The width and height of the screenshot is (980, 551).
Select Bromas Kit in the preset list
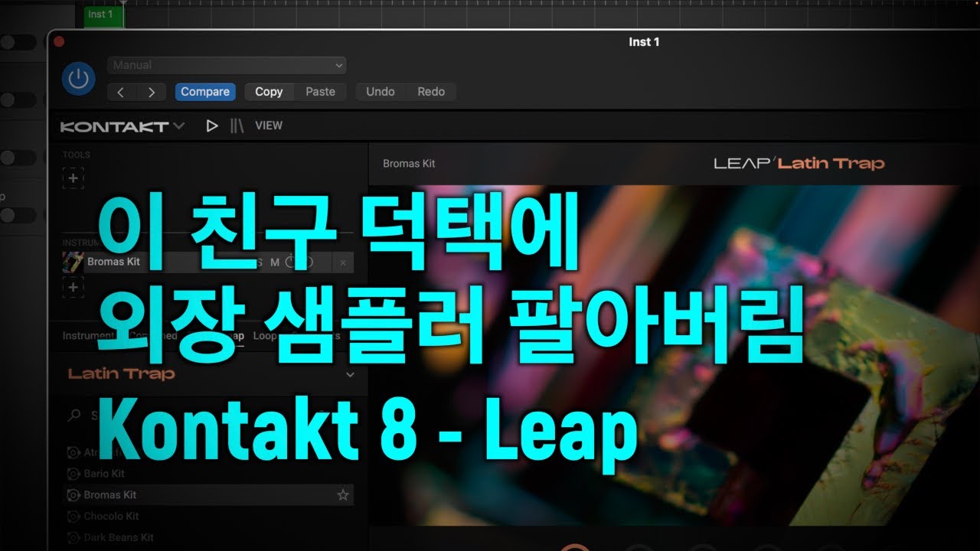207,494
